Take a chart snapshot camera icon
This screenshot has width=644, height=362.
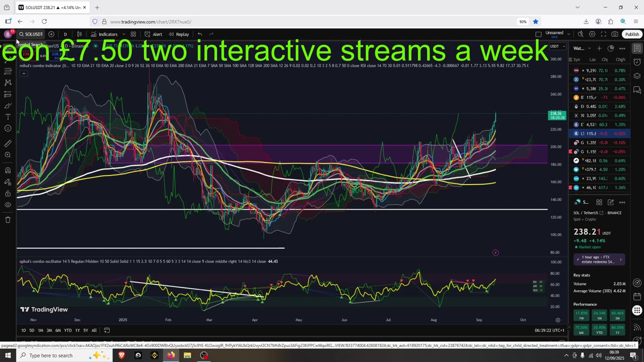(x=615, y=34)
